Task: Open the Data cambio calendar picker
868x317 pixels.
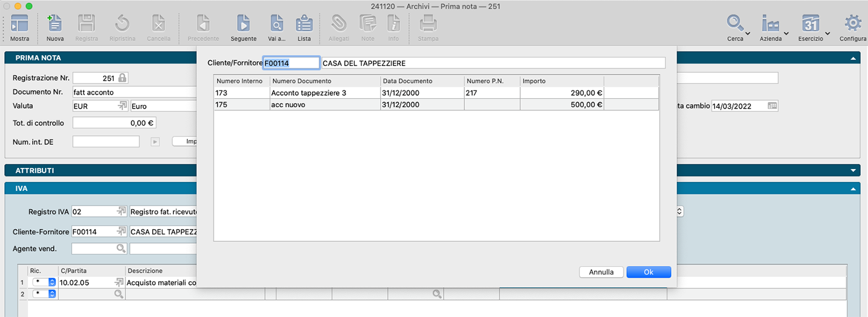Action: (772, 105)
